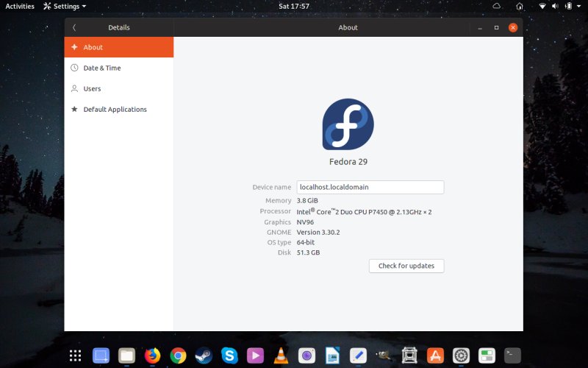Click the Check for updates button

point(406,266)
